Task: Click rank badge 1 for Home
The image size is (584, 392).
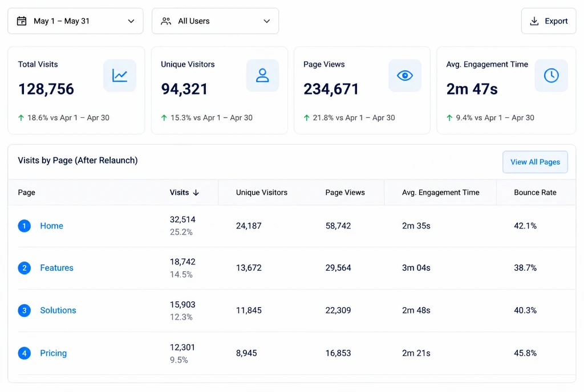Action: point(24,226)
